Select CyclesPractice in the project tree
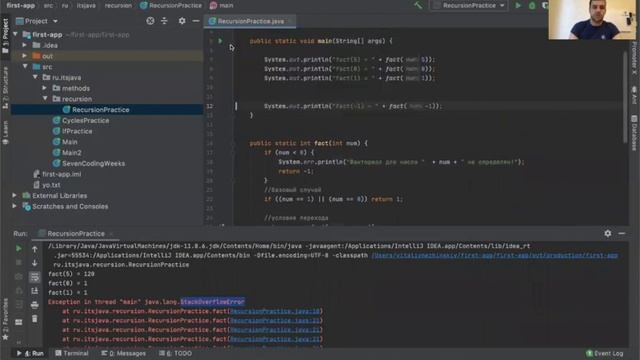Screen dimensions: 640x360 [86, 120]
